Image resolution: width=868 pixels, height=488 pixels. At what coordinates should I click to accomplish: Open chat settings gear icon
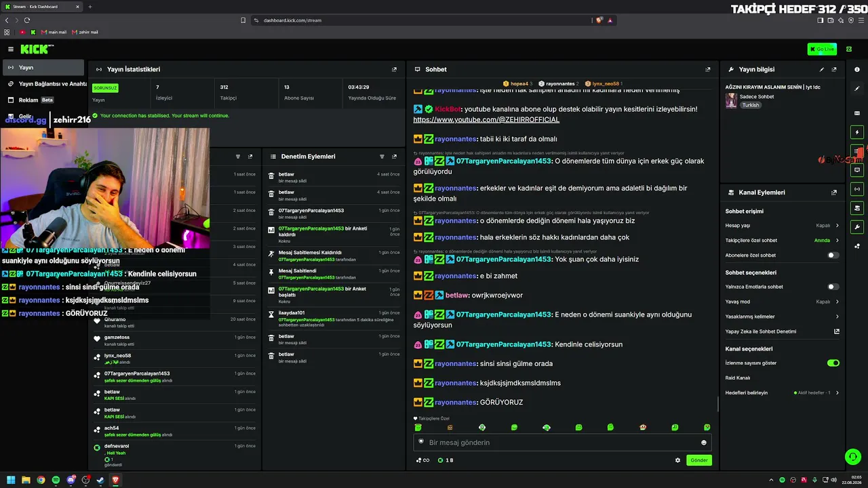[x=677, y=460]
